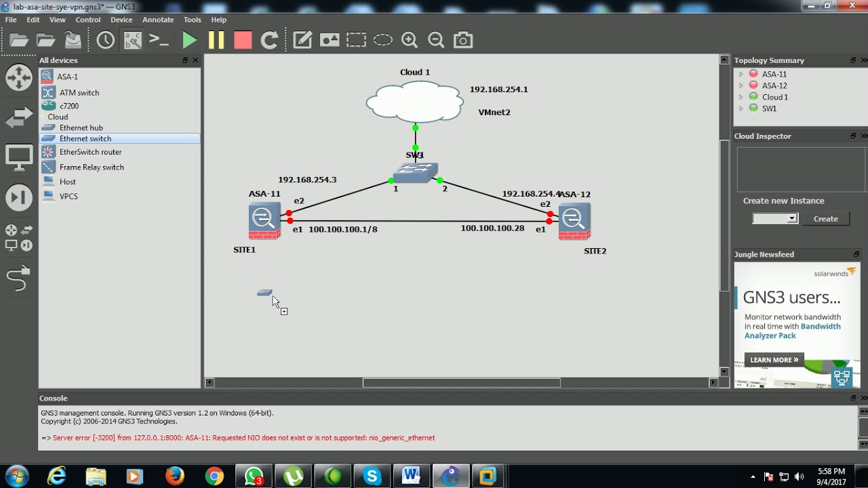Open the Tools menu
The height and width of the screenshot is (488, 868).
pos(193,20)
